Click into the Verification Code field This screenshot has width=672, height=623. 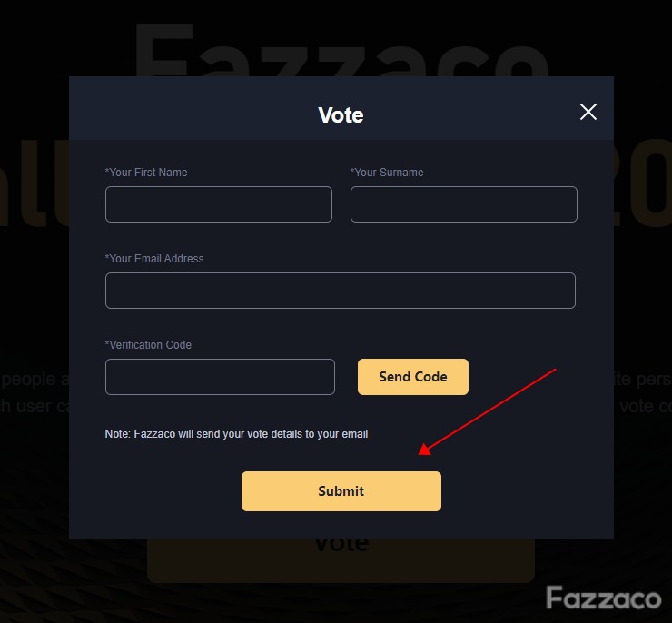[220, 377]
